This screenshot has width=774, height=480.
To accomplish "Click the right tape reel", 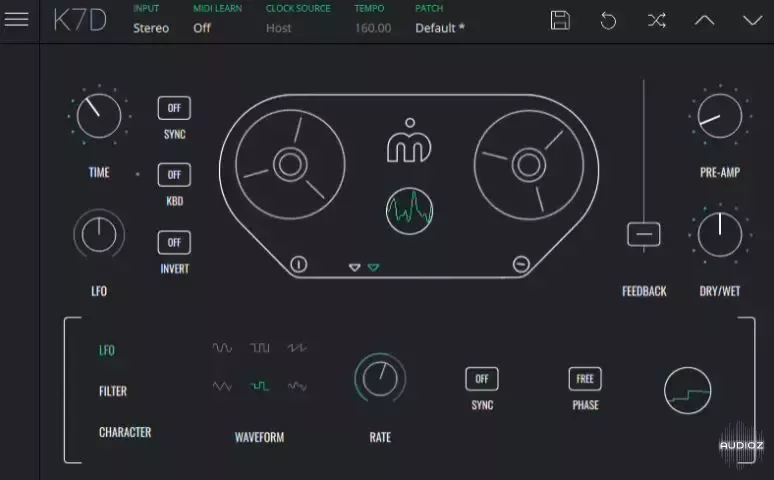I will tap(529, 164).
